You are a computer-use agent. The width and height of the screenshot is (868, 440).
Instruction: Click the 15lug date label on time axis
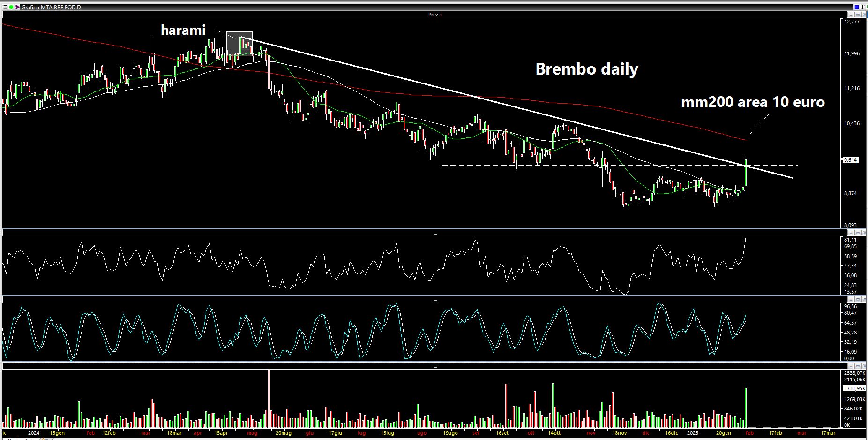[x=387, y=433]
